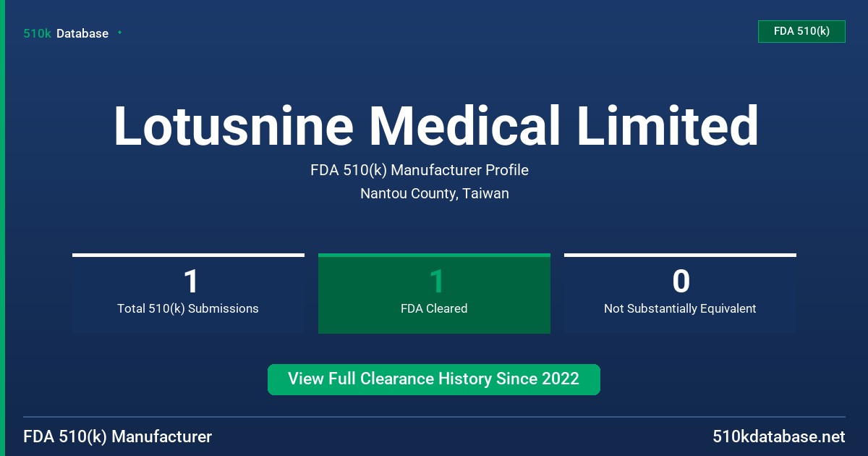Open the 510kdatabase.net link
Image resolution: width=868 pixels, height=456 pixels.
779,437
